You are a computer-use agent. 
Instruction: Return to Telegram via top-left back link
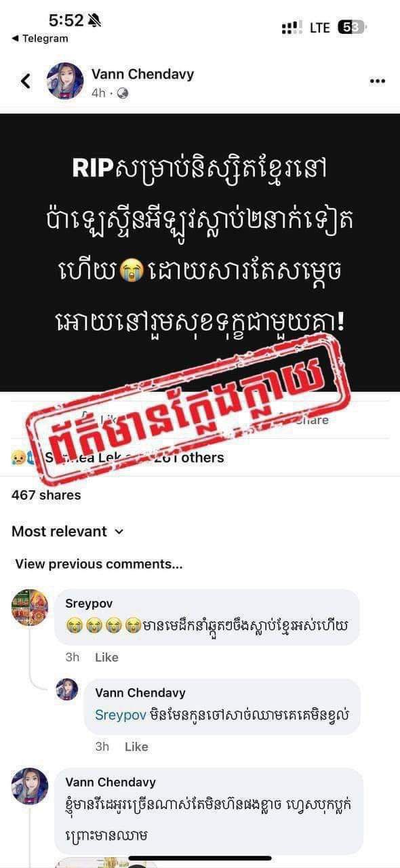point(40,39)
